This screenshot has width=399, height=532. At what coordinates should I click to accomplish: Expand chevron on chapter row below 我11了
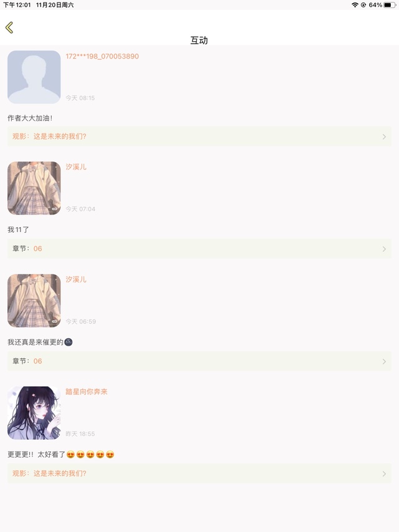[384, 249]
